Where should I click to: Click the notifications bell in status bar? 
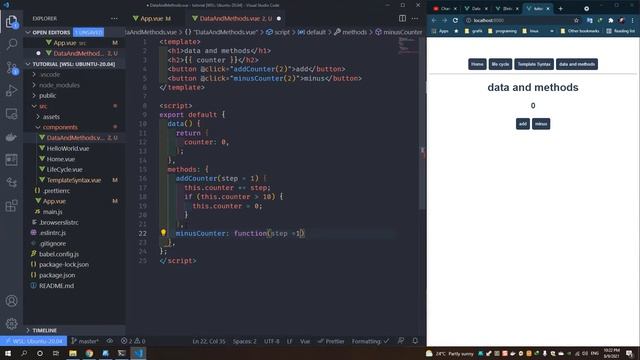click(415, 341)
